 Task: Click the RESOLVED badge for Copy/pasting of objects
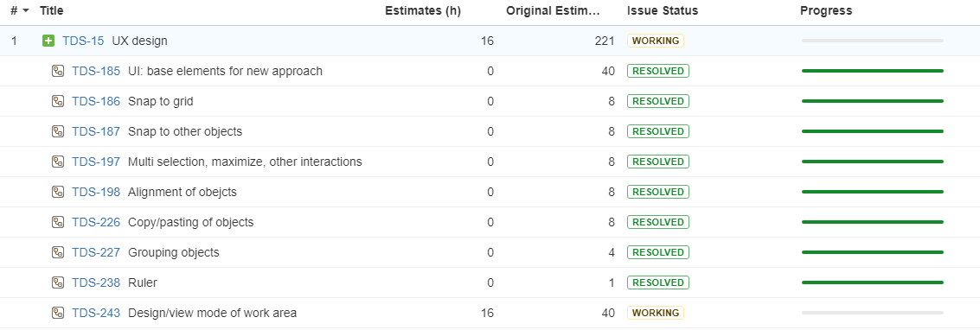658,222
